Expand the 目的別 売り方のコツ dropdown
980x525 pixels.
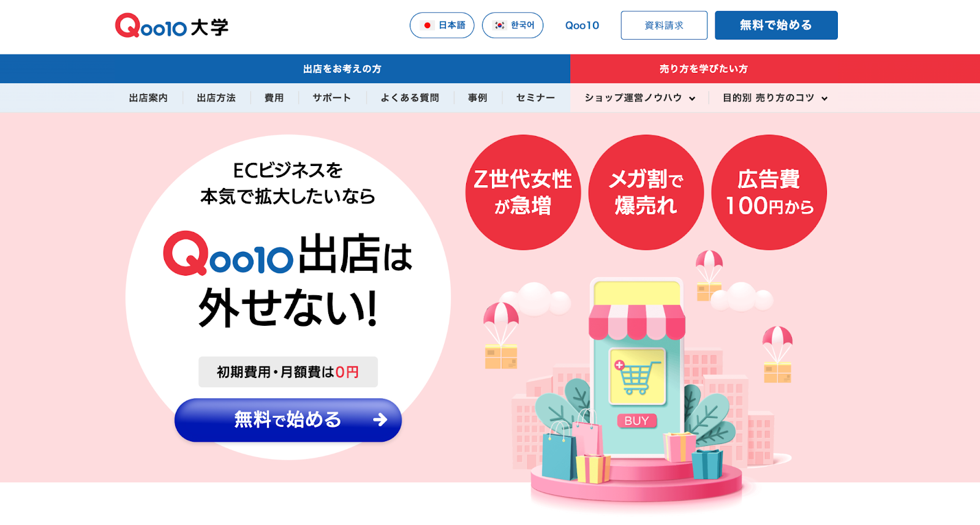pos(775,98)
